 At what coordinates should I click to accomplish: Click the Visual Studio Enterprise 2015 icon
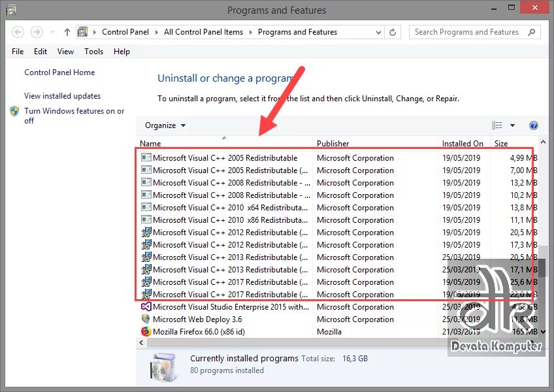pos(146,306)
